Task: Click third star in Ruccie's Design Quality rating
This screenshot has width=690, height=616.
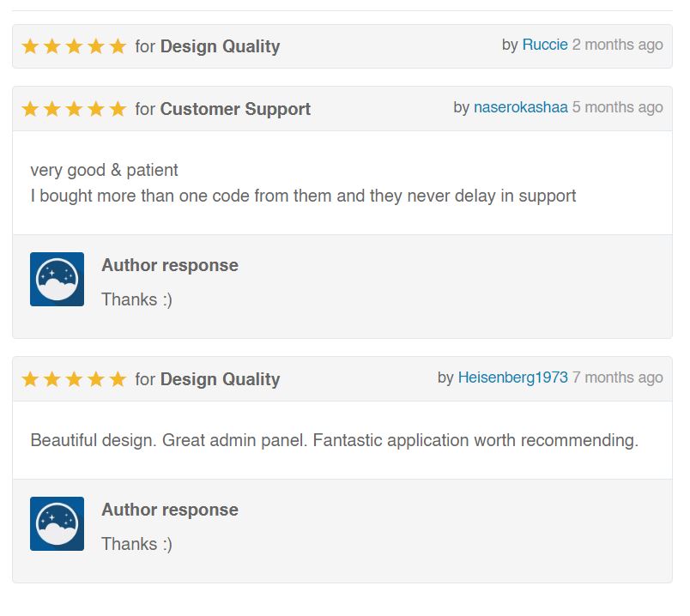Action: coord(74,46)
